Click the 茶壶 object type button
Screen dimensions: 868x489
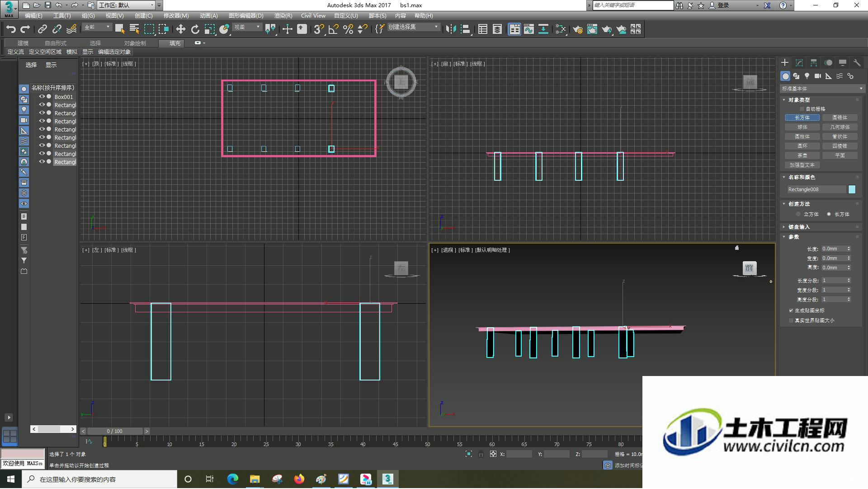tap(802, 155)
